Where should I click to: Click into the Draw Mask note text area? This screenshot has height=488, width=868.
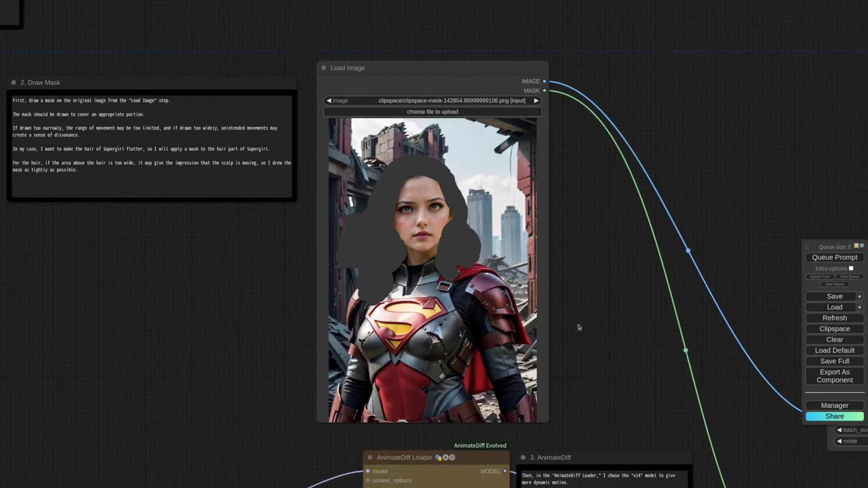(x=152, y=146)
